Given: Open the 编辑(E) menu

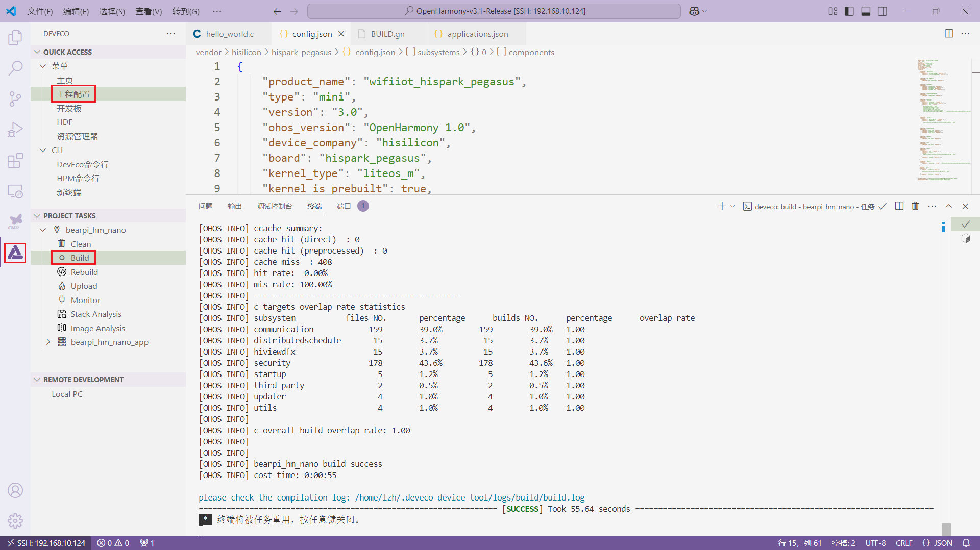Looking at the screenshot, I should pos(76,11).
